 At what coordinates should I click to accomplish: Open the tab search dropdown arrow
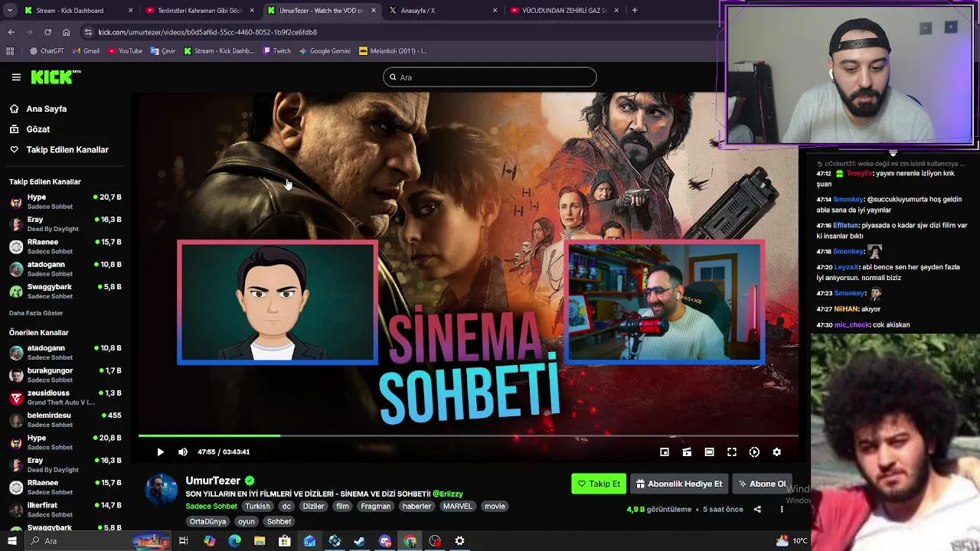[10, 11]
